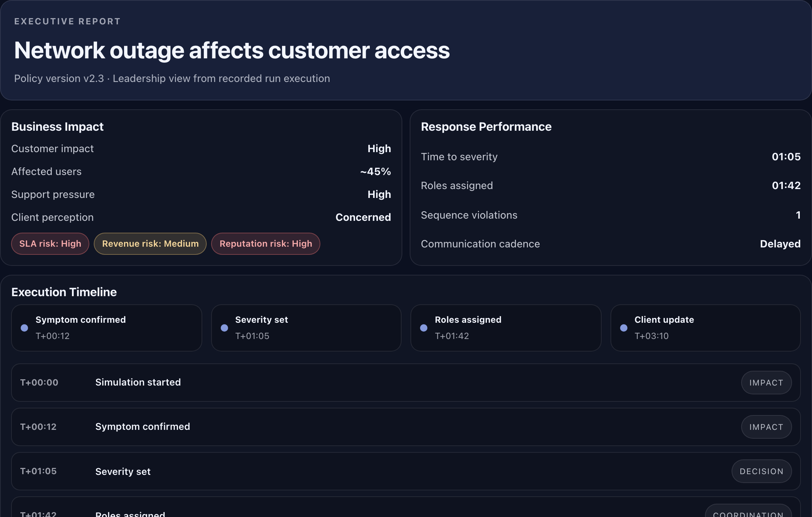Screen dimensions: 812x517
Task: Click the Execution Timeline section heading
Action: tap(64, 292)
